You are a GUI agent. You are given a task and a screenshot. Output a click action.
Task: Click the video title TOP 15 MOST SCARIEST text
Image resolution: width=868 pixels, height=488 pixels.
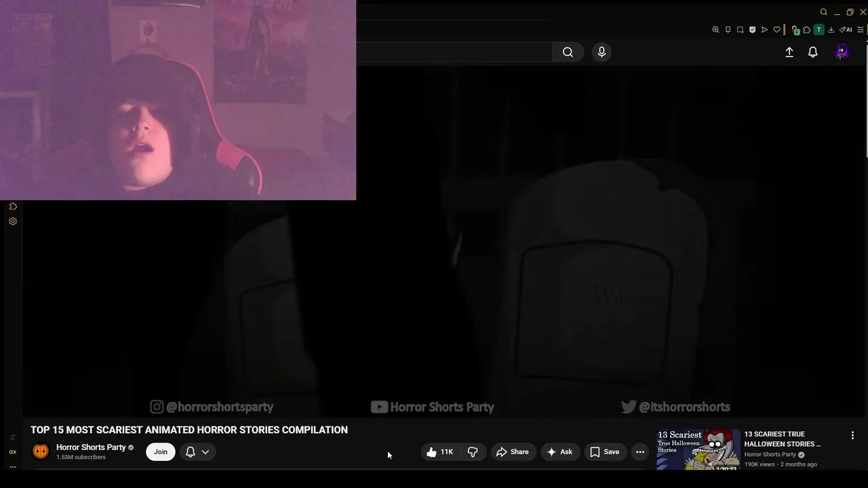(x=189, y=430)
